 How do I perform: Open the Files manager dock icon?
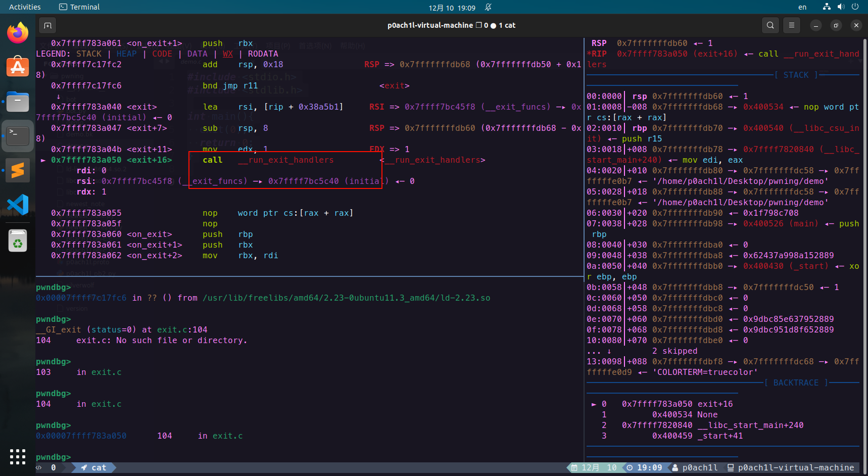[18, 102]
